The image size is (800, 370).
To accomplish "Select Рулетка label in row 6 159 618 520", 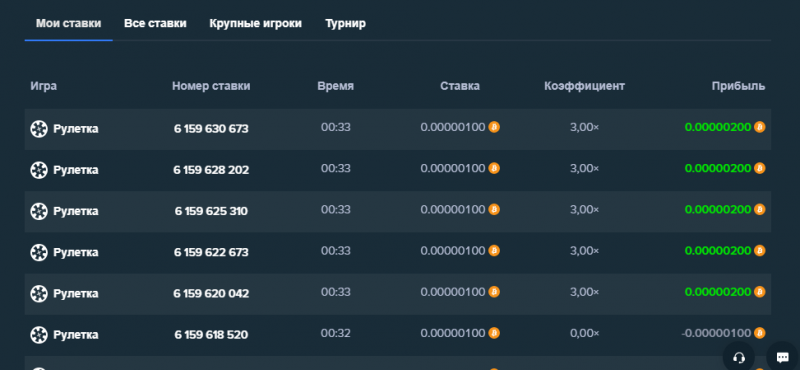I will click(76, 335).
